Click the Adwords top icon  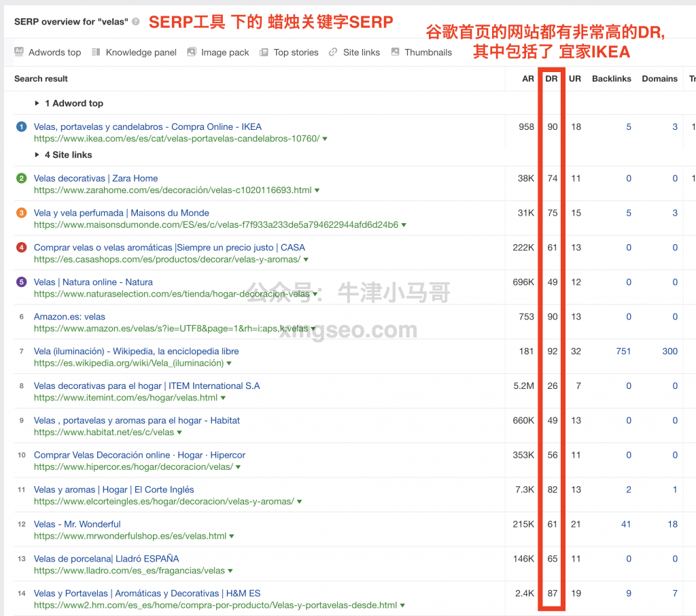(18, 51)
